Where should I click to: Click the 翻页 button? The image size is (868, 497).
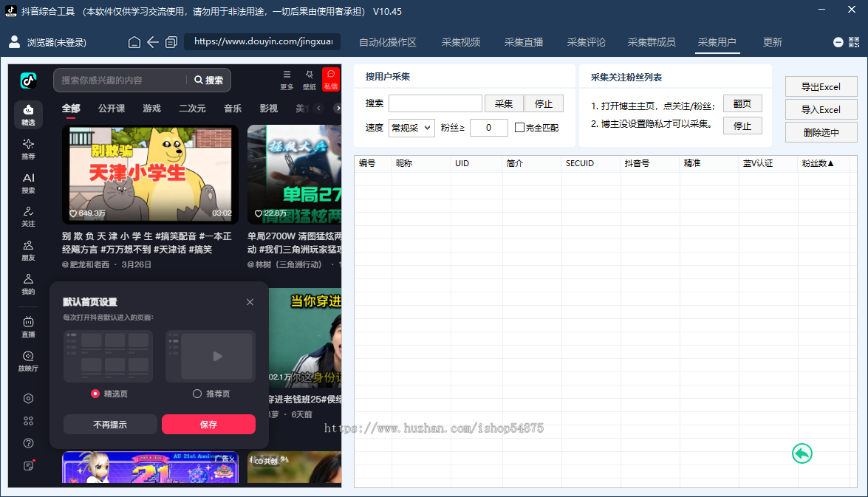(x=742, y=103)
